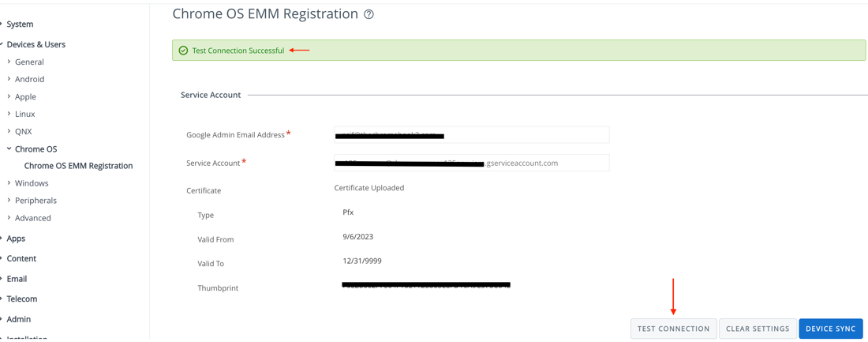The width and height of the screenshot is (868, 342).
Task: Start a Device Sync
Action: tap(830, 329)
